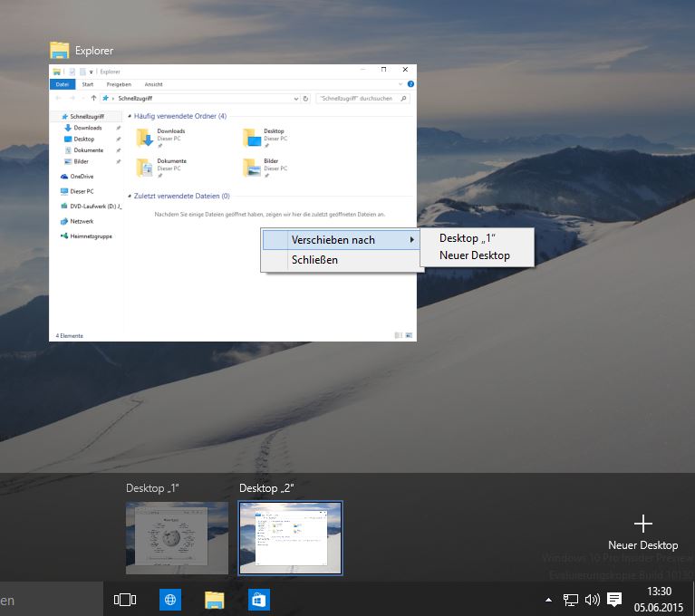The image size is (695, 616).
Task: Open address bar history dropdown
Action: click(296, 99)
